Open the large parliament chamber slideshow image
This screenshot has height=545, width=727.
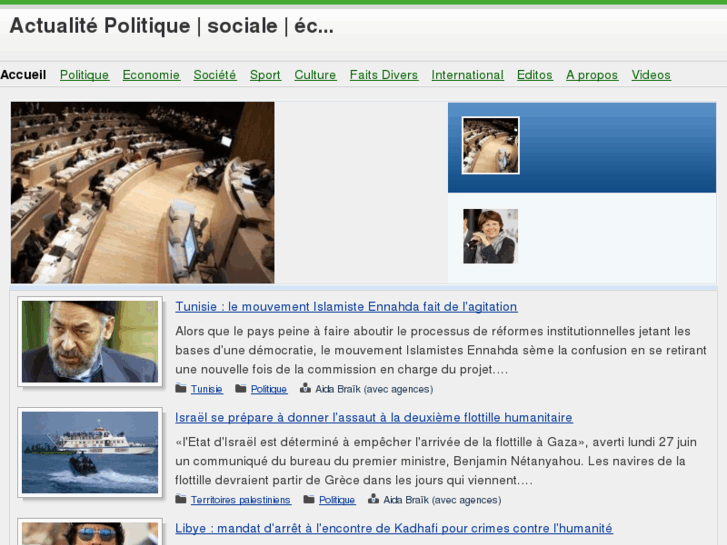click(x=143, y=192)
